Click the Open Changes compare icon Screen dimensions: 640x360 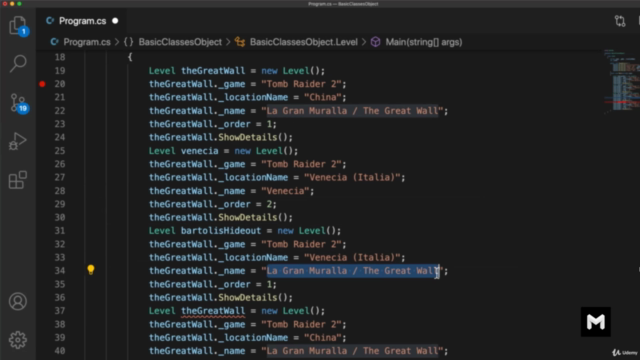tap(620, 21)
